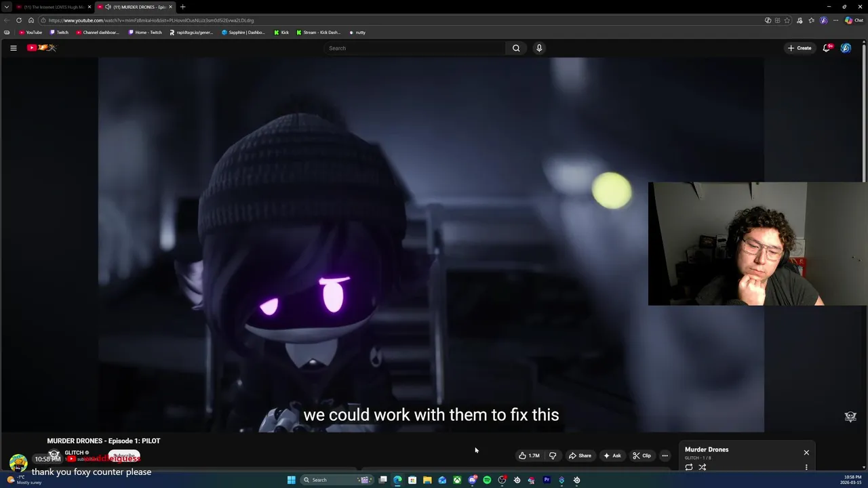Viewport: 868px width, 488px height.
Task: Open the weather widget showing Mostly sunny
Action: pos(25,480)
